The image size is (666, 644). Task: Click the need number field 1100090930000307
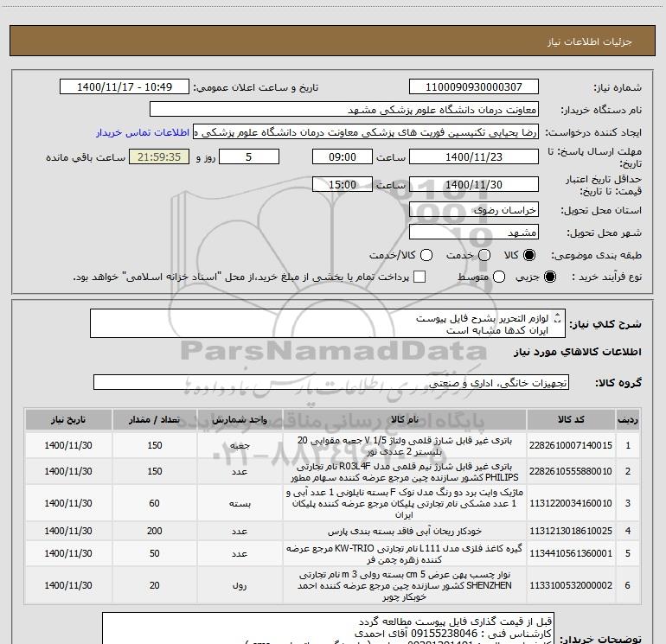coord(474,86)
